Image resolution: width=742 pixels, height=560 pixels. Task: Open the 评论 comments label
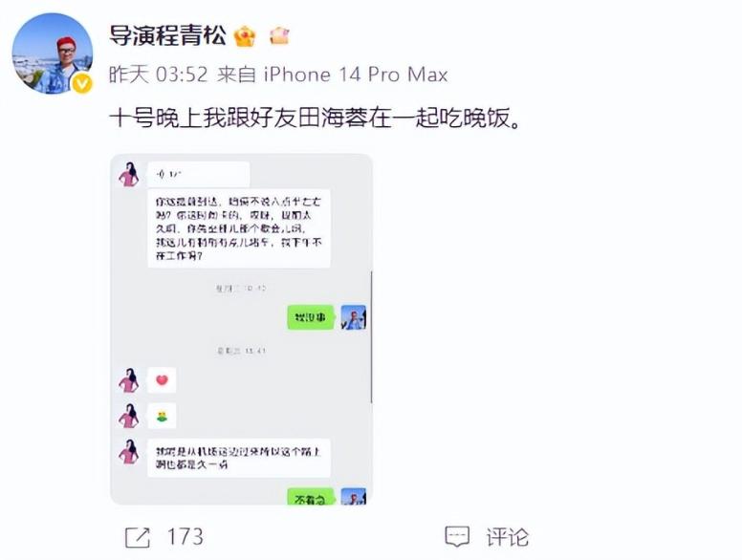pos(508,537)
